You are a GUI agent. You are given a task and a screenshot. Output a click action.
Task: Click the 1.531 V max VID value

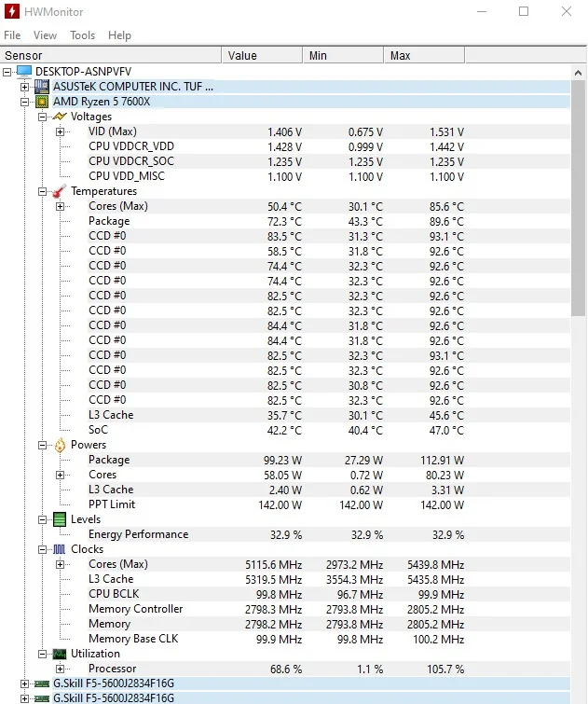point(446,132)
